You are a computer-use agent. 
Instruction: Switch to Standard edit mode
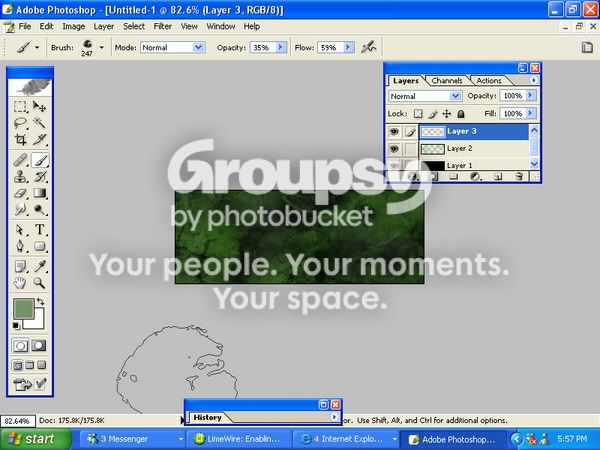point(20,346)
